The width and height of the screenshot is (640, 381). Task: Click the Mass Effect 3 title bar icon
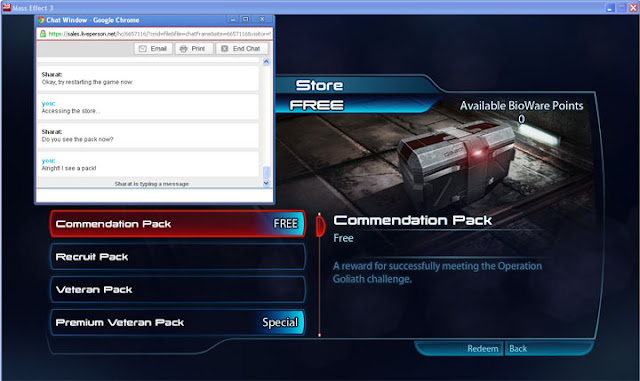click(7, 7)
